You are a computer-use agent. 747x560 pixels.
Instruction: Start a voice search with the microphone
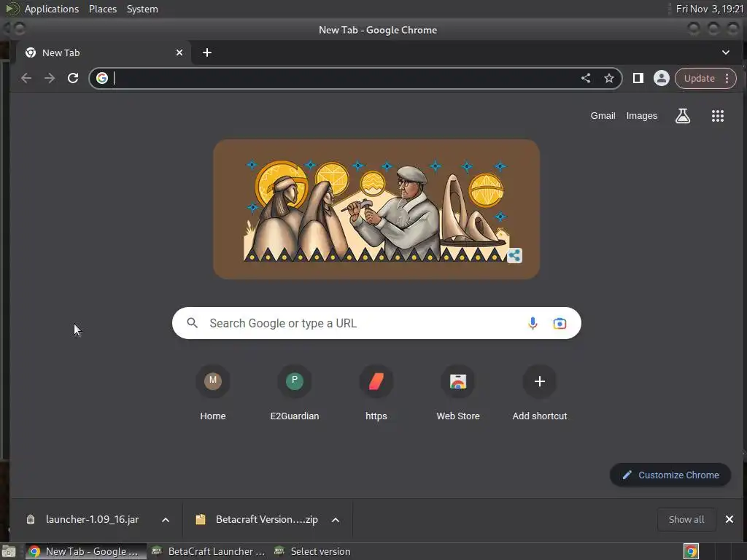(533, 323)
